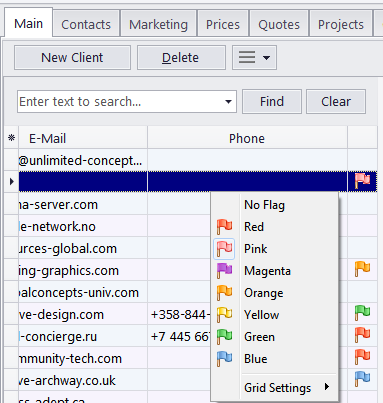Select the Main tab
Viewport: 383px width, 403px height.
[29, 23]
